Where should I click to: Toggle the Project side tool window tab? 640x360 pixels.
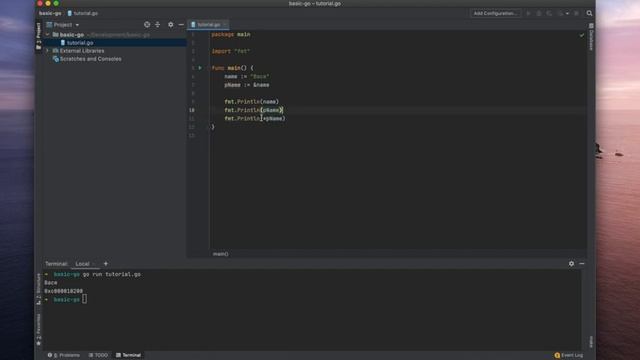click(x=38, y=36)
